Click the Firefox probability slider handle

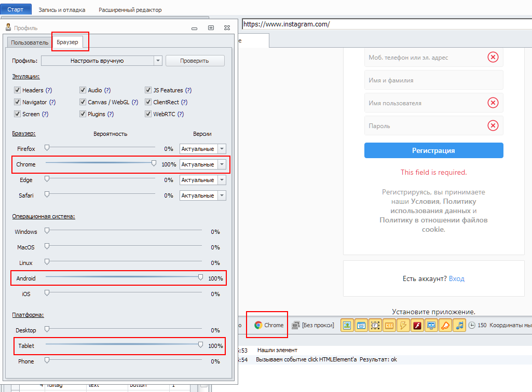47,147
